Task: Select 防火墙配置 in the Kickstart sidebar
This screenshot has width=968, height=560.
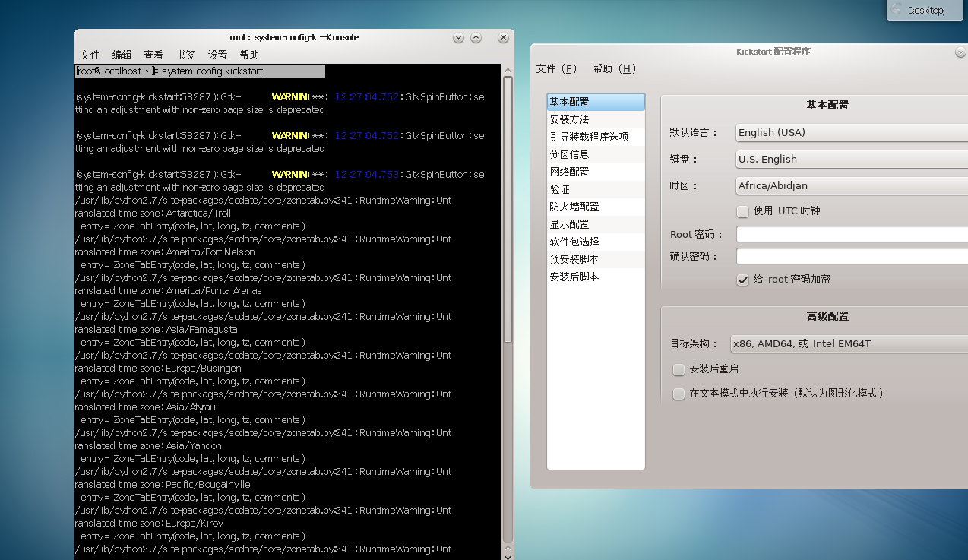Action: (596, 207)
